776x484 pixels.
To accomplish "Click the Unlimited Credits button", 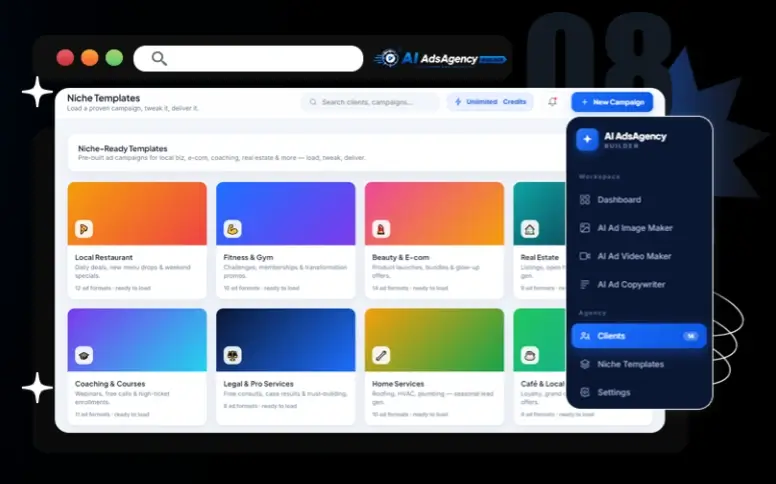I will point(490,101).
